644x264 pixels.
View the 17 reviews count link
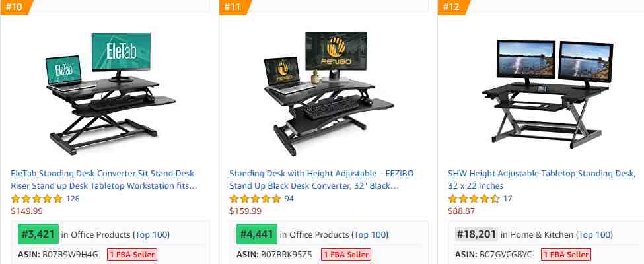[x=508, y=199]
